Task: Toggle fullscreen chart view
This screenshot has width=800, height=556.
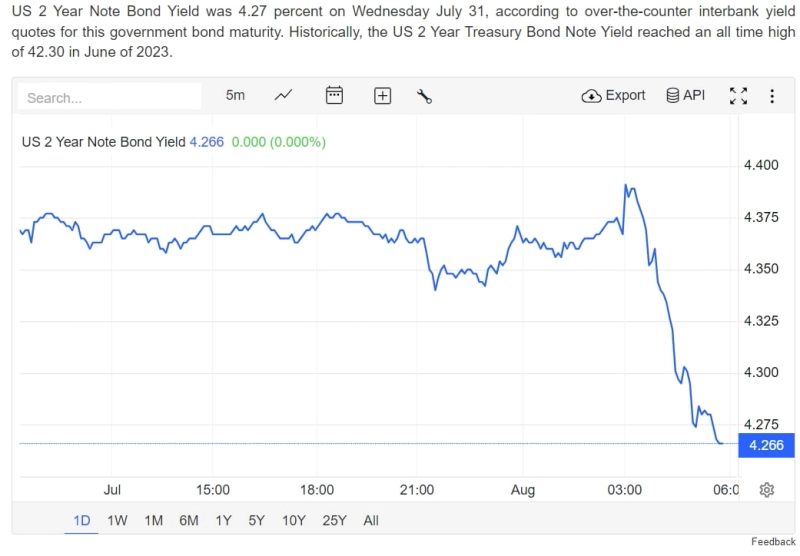Action: coord(738,96)
